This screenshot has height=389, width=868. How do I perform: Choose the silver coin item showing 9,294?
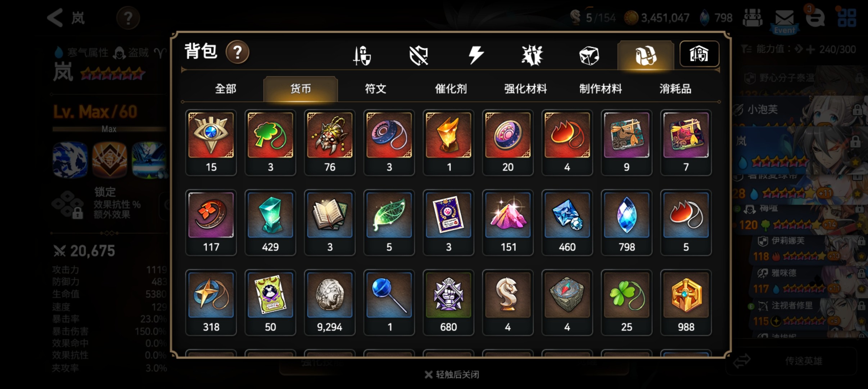click(x=330, y=303)
